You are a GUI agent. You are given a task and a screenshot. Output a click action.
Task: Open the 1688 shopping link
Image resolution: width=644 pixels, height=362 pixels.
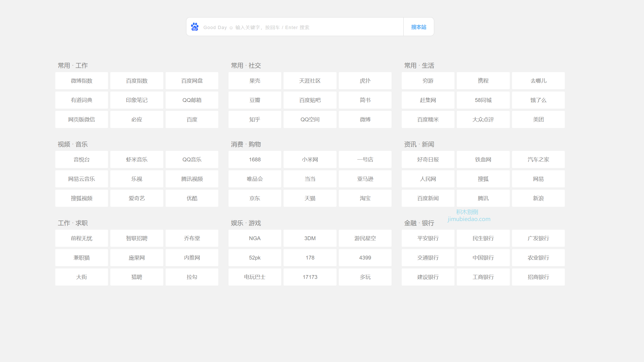click(255, 160)
